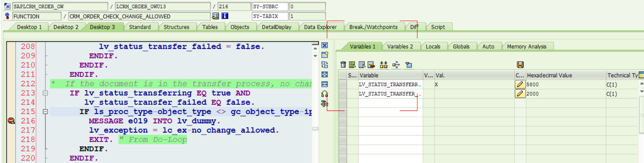This screenshot has height=163, width=644.
Task: Open the Script tab
Action: pos(438,27)
